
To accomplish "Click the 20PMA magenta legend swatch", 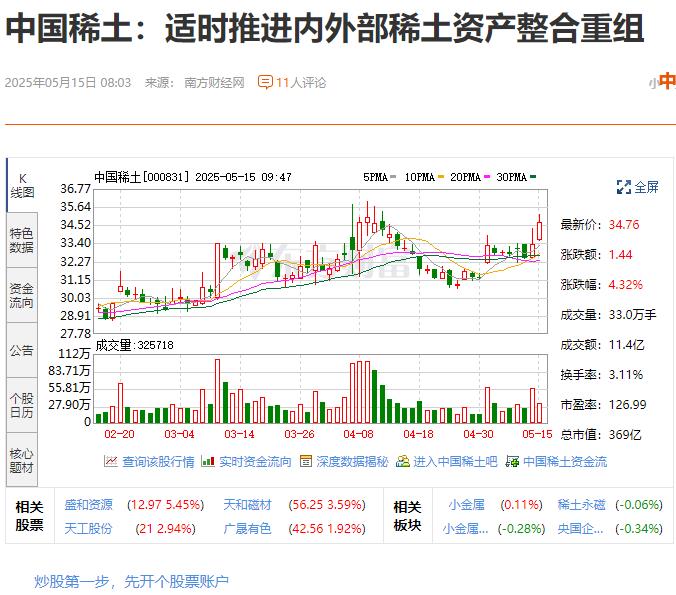I will coord(487,177).
